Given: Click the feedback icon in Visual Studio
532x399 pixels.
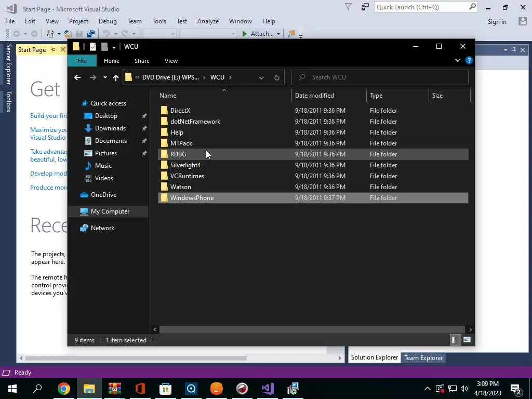Looking at the screenshot, I should coord(365,7).
